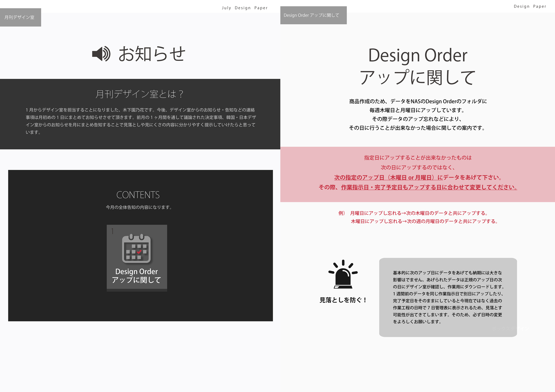Click the siren alarm light icon
Image resolution: width=555 pixels, height=392 pixels.
[x=343, y=274]
